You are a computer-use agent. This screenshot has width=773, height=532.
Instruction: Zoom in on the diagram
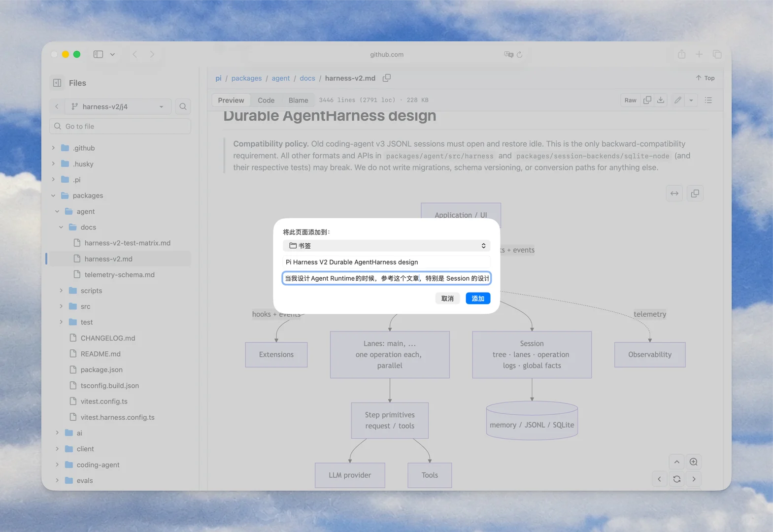[x=693, y=462]
